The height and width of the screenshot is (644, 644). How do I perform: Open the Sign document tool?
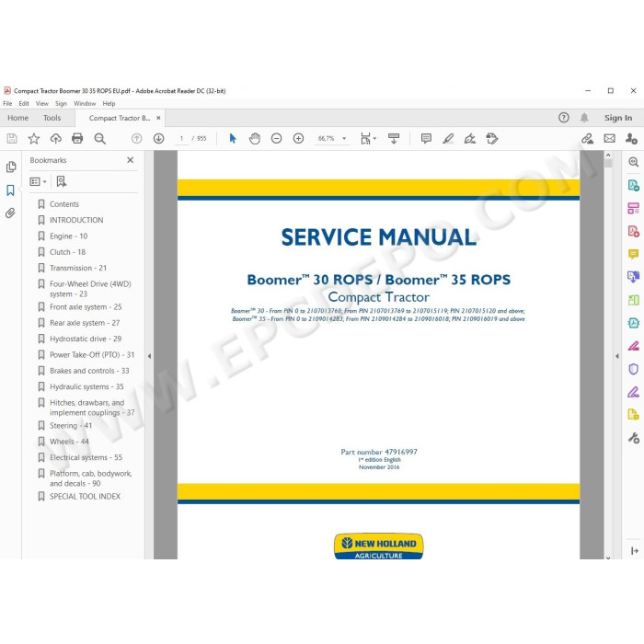tap(470, 138)
